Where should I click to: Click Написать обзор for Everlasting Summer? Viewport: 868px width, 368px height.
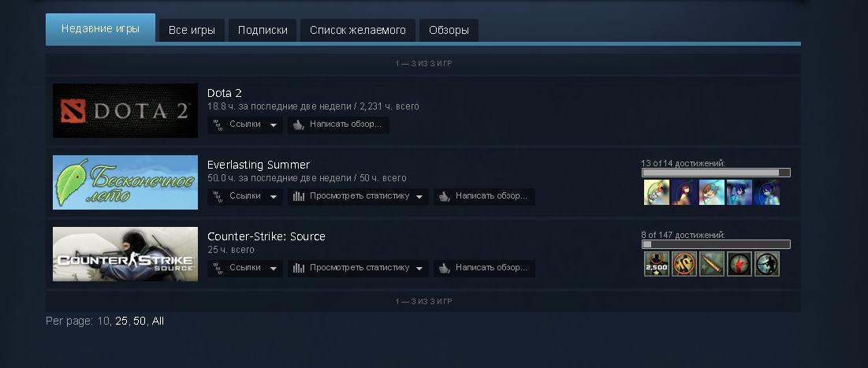[x=484, y=196]
